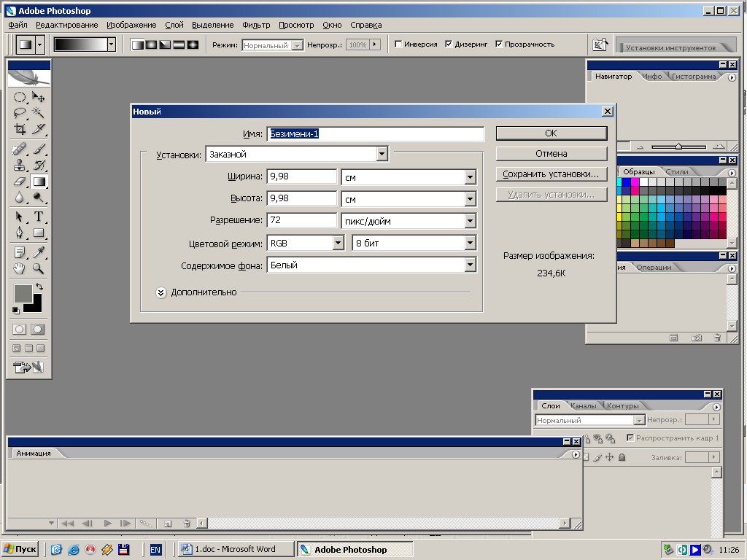Select the History Brush tool
Image resolution: width=747 pixels, height=560 pixels.
[x=38, y=166]
